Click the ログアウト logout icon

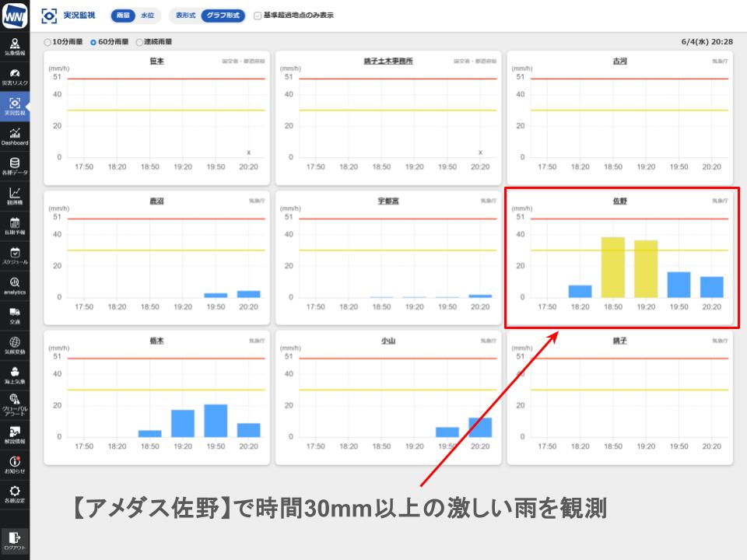coord(15,540)
